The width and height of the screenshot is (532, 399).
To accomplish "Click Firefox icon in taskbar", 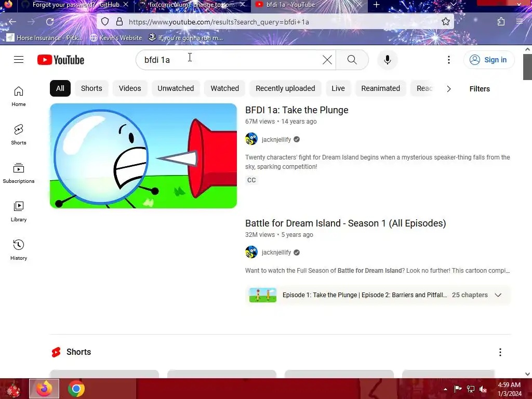I will click(x=44, y=389).
